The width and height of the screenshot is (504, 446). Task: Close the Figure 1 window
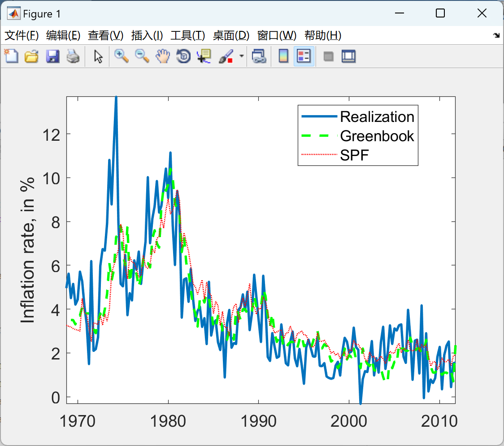click(482, 13)
